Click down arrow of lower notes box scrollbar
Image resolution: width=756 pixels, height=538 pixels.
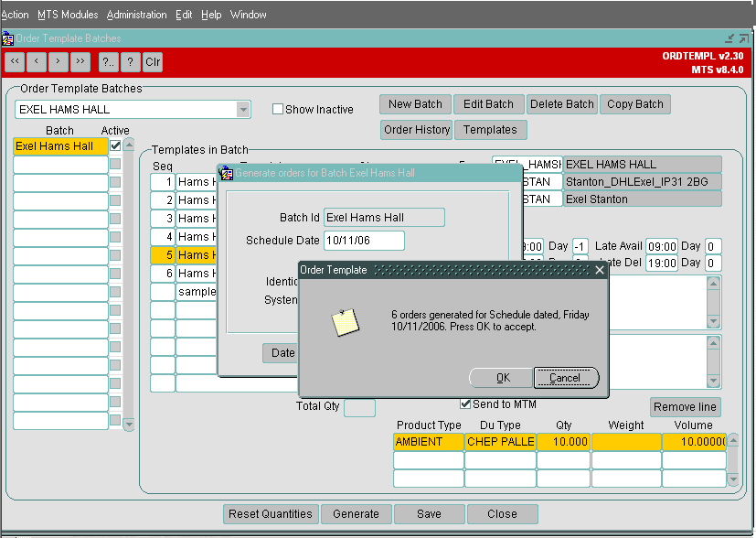[x=714, y=382]
